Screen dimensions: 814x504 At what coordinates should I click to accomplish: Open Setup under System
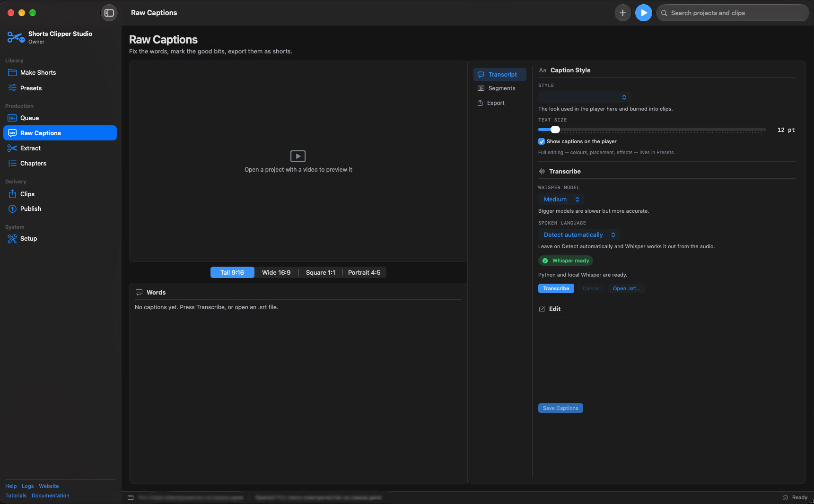60,238
